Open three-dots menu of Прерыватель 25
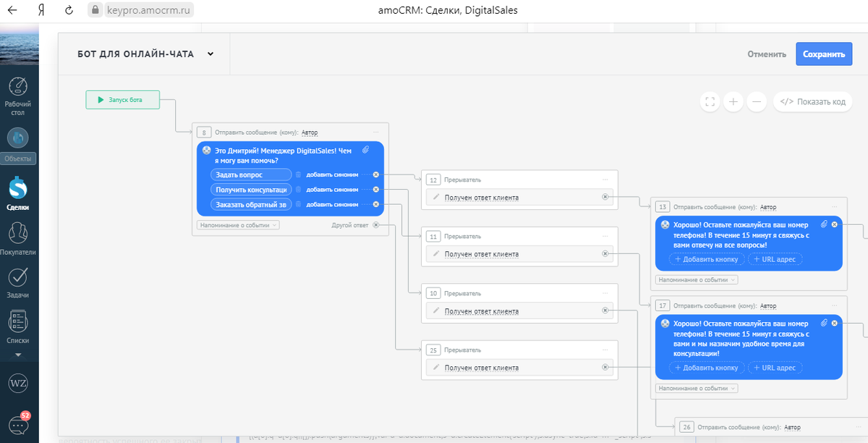The width and height of the screenshot is (868, 443). pos(605,350)
